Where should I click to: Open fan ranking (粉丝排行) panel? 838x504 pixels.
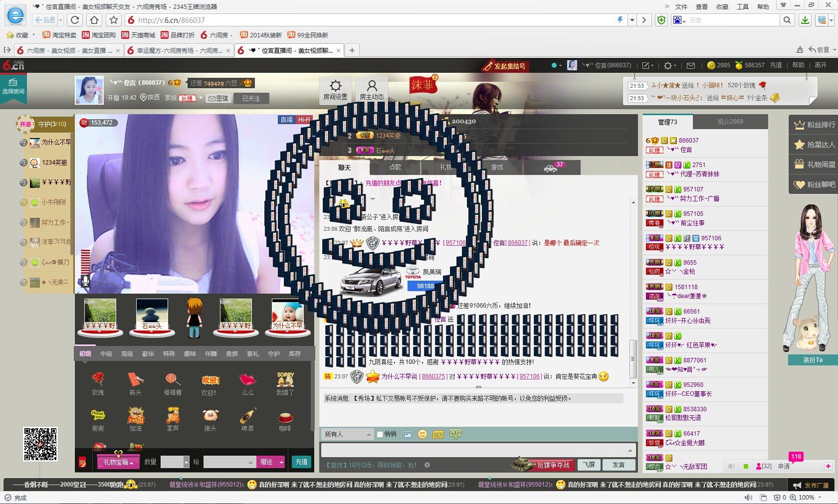coord(815,125)
